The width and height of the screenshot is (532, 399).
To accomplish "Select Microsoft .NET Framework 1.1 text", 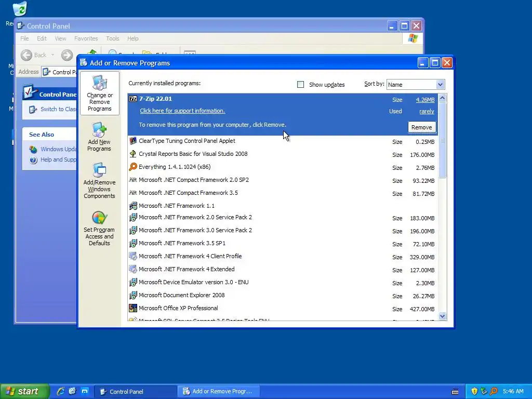I will click(177, 206).
